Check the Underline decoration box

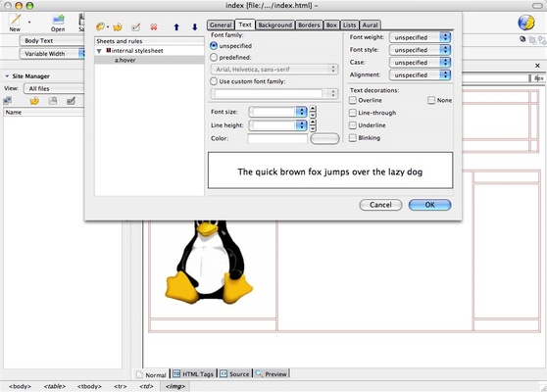coord(353,125)
